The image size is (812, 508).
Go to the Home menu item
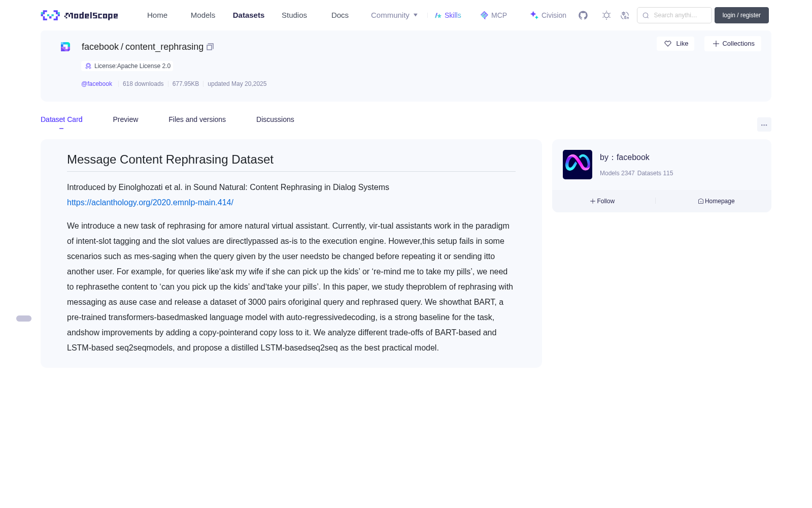(x=157, y=15)
